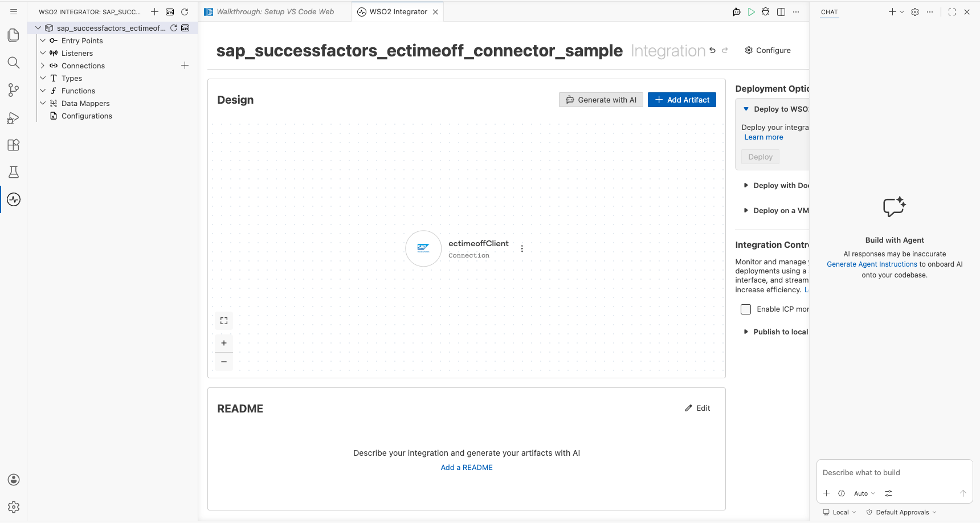The image size is (980, 523).
Task: Click the Generate with AI button
Action: [x=601, y=100]
